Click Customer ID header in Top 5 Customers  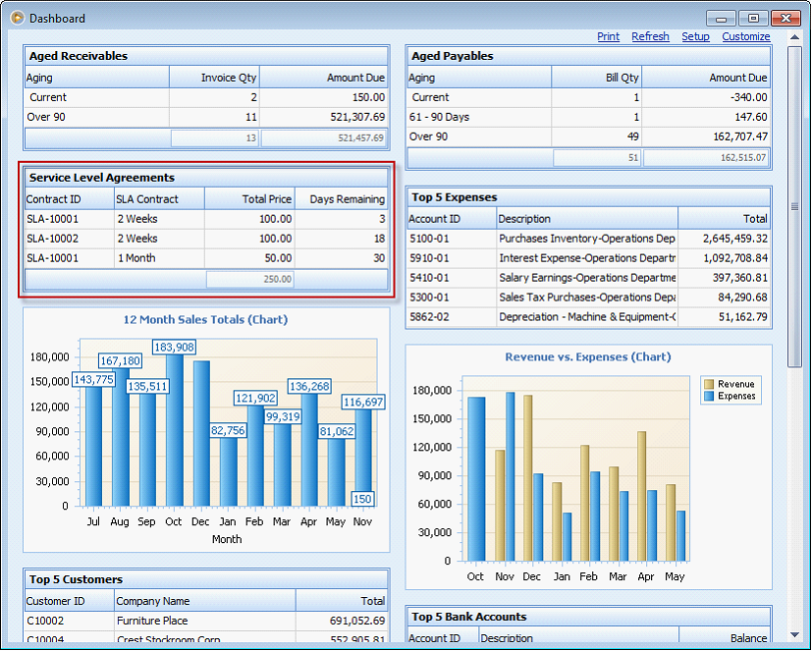click(x=70, y=601)
